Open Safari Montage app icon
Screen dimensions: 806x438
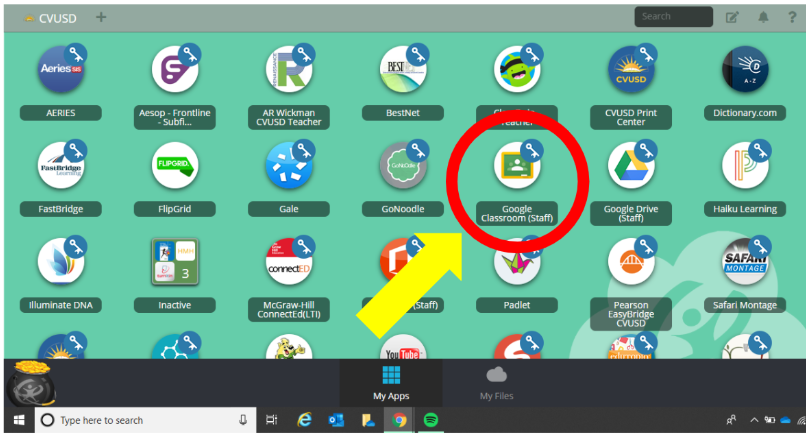(745, 261)
